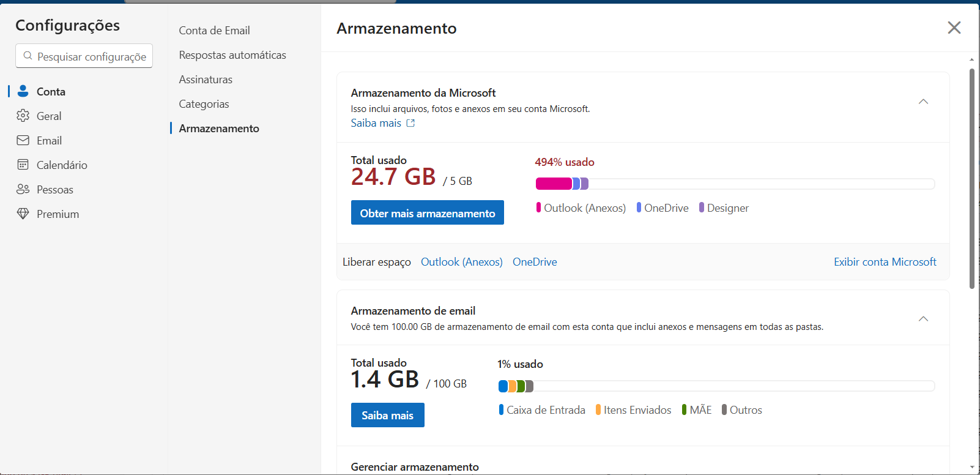Select Respostas automáticas submenu item
The height and width of the screenshot is (475, 980).
[x=232, y=55]
